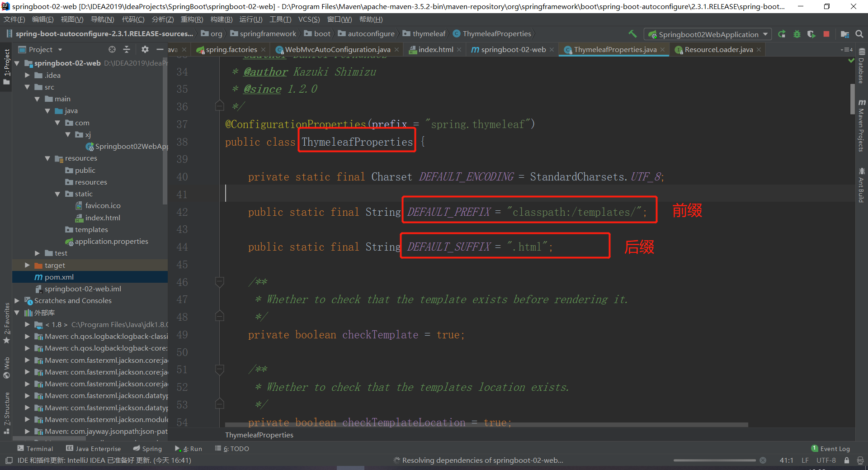
Task: Open Project panel settings gear
Action: click(145, 49)
